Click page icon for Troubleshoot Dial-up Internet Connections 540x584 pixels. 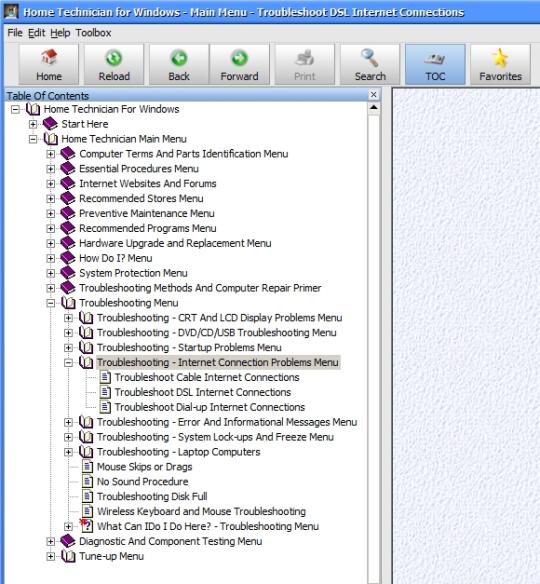[x=105, y=407]
